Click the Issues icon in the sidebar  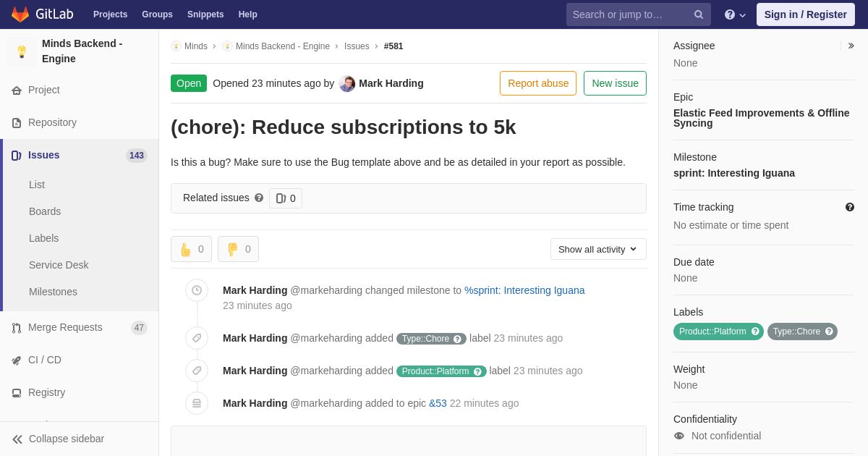pos(17,156)
